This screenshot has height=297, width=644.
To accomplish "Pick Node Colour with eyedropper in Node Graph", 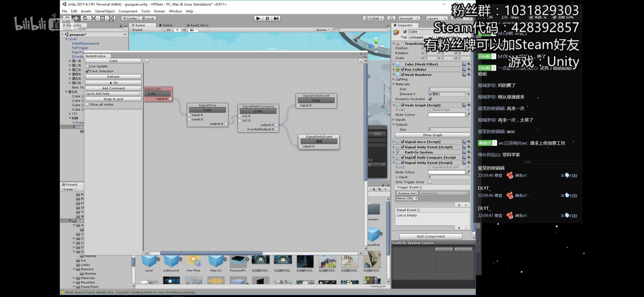I will pyautogui.click(x=468, y=115).
